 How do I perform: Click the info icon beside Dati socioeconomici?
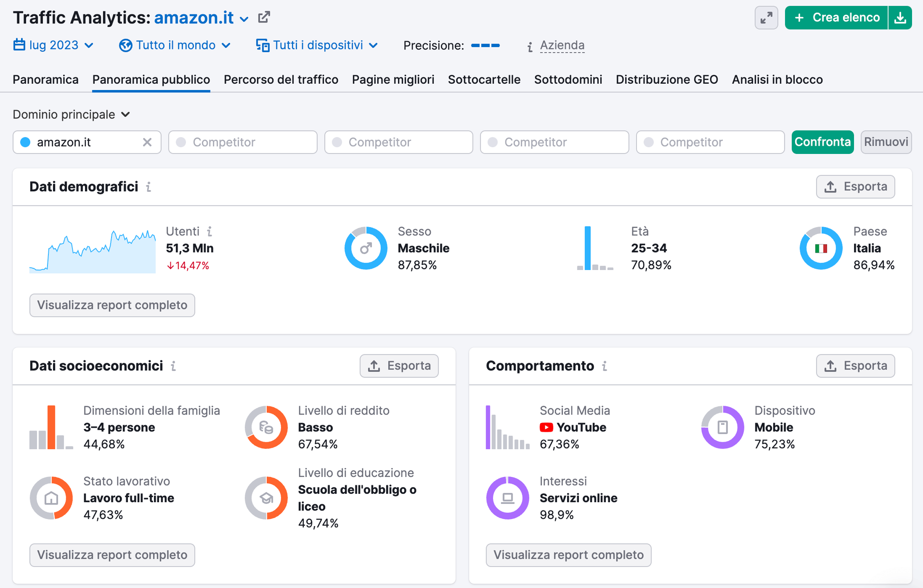pyautogui.click(x=173, y=366)
